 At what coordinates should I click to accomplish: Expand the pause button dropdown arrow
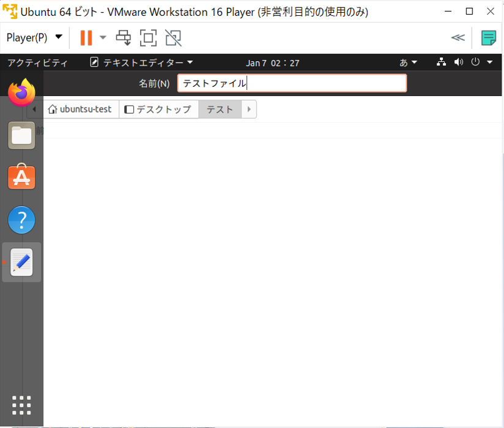coord(103,37)
